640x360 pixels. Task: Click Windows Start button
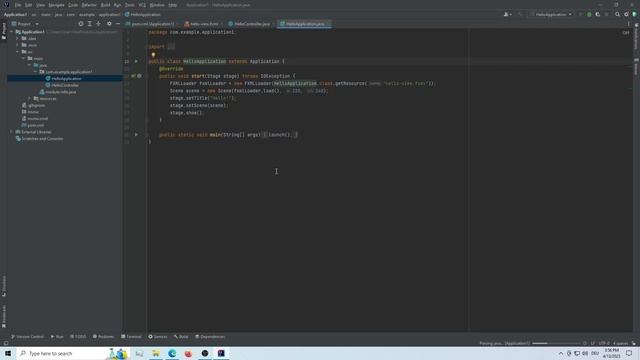pyautogui.click(x=8, y=353)
